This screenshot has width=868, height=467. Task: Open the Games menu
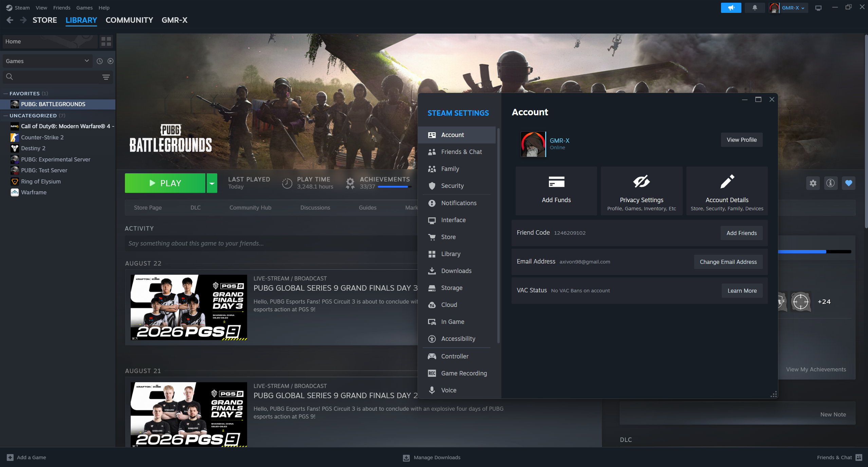(85, 8)
